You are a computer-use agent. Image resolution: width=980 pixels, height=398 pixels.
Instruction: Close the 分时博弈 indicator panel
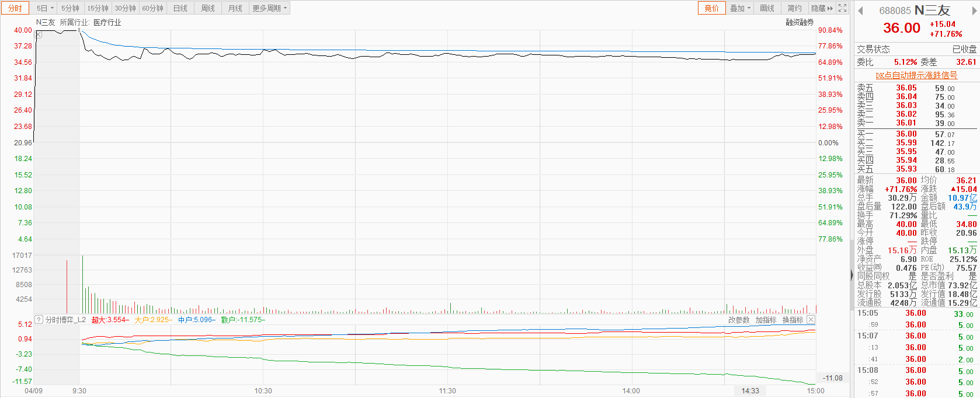811,320
